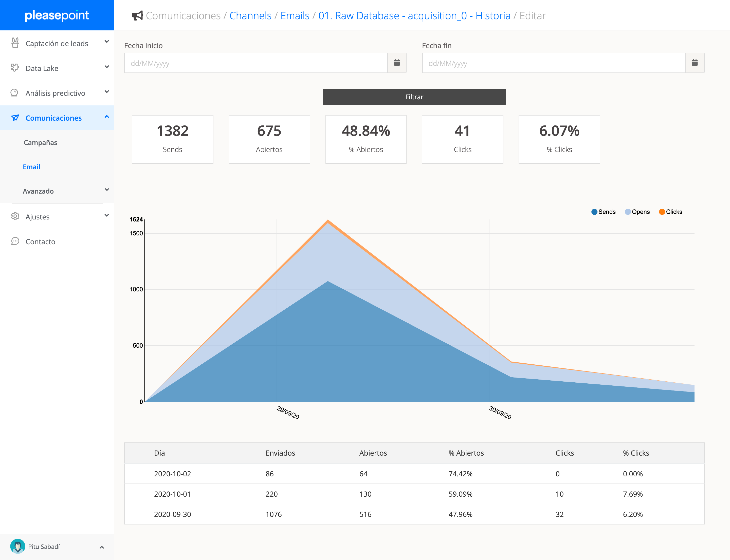Click the Captación de leads cactus icon
Viewport: 730px width, 560px height.
tap(15, 43)
